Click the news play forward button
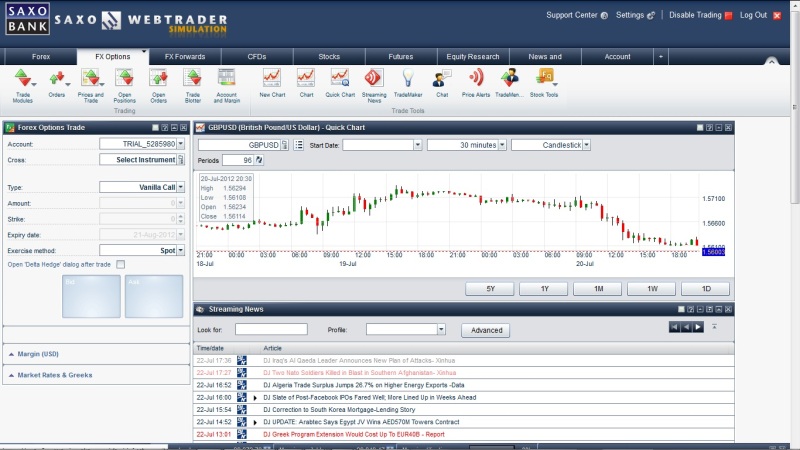The width and height of the screenshot is (800, 450). 698,327
